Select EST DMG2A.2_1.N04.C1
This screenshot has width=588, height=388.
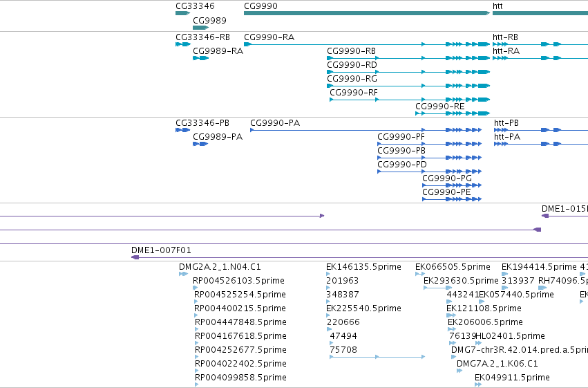click(x=183, y=274)
